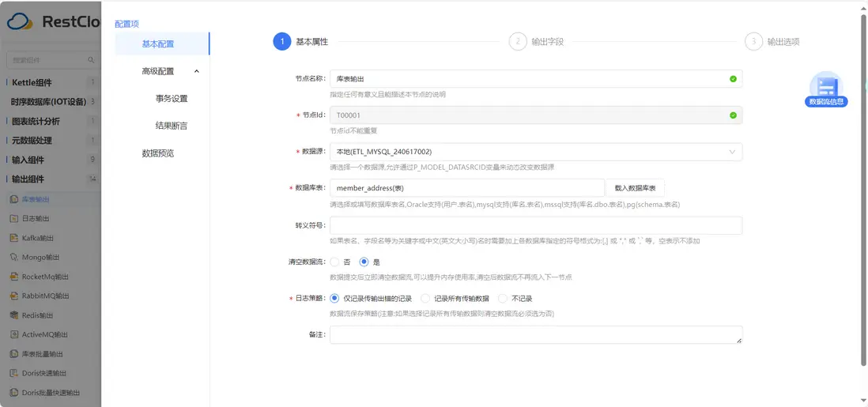Focus the component search box
868x407 pixels.
52,60
